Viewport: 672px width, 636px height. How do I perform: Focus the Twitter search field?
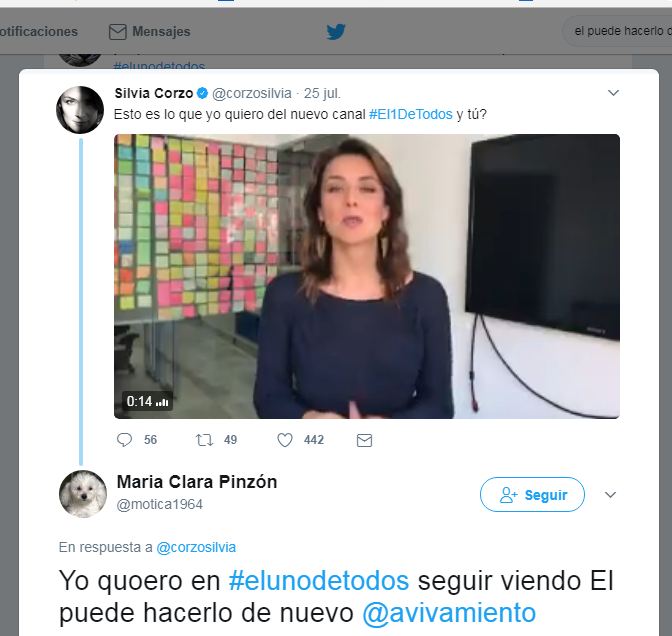(x=617, y=31)
